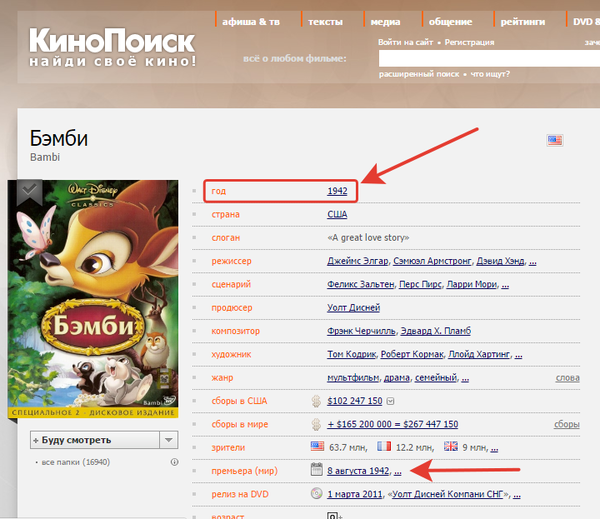Click the семейный genre link
600x519 pixels.
[x=436, y=378]
